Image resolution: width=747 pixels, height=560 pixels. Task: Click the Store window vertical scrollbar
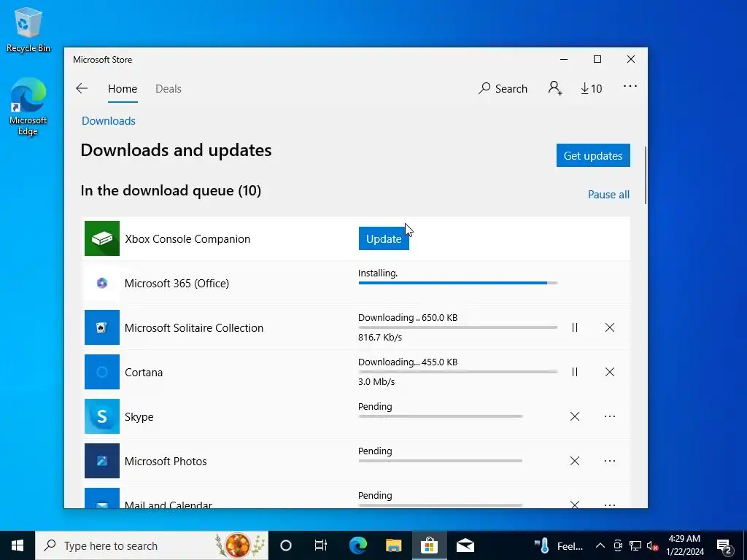pos(645,175)
